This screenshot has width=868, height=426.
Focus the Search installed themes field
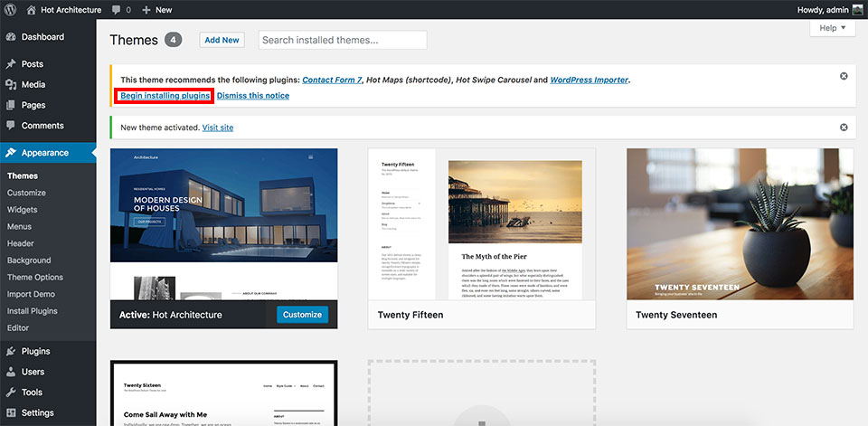[343, 40]
